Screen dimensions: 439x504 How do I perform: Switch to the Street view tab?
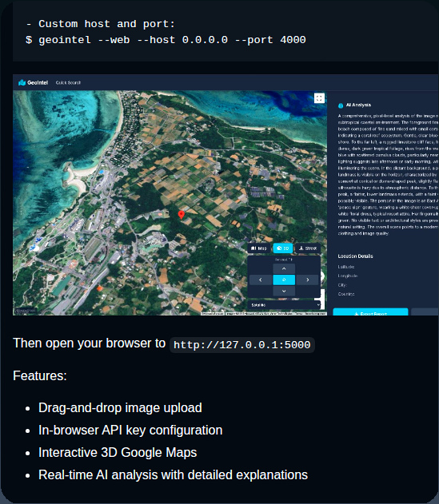pos(308,248)
